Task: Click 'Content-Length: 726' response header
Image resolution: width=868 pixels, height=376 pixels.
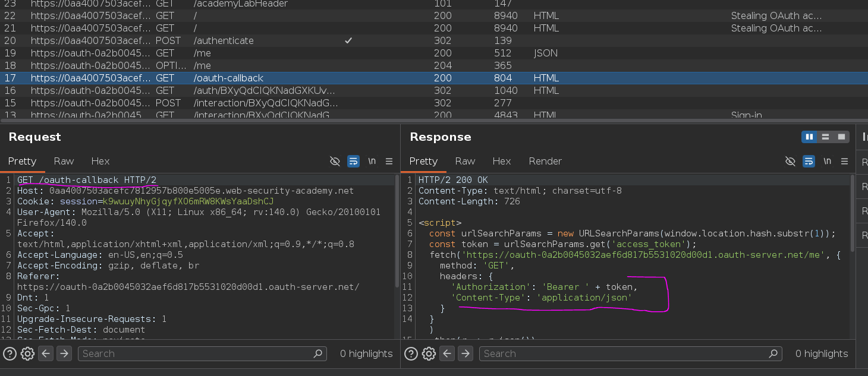Action: click(x=469, y=201)
